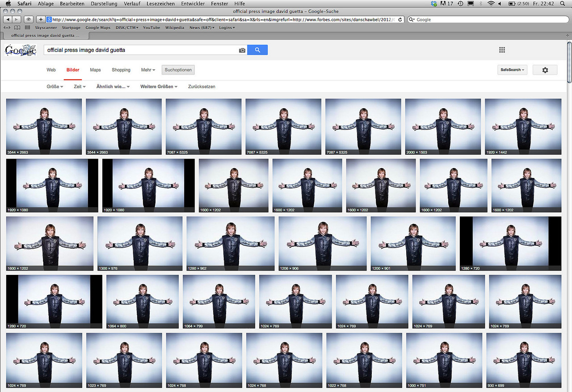
Task: Open the Größe filter dropdown
Action: [55, 87]
